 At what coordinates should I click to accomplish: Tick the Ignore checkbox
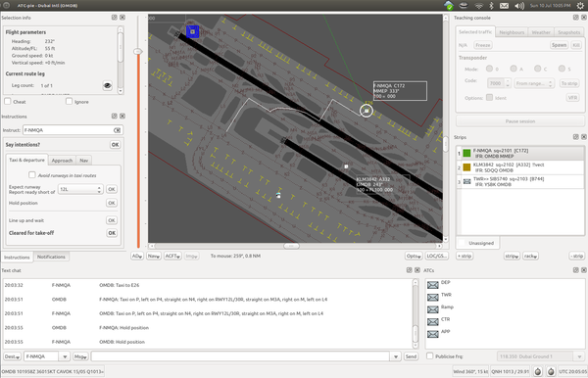69,101
